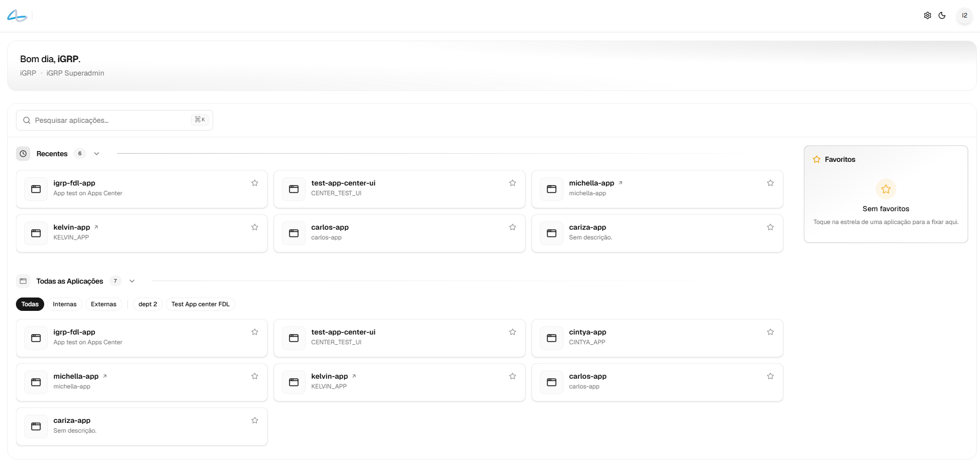
Task: Click the Favoritos panel star icon
Action: point(817,159)
